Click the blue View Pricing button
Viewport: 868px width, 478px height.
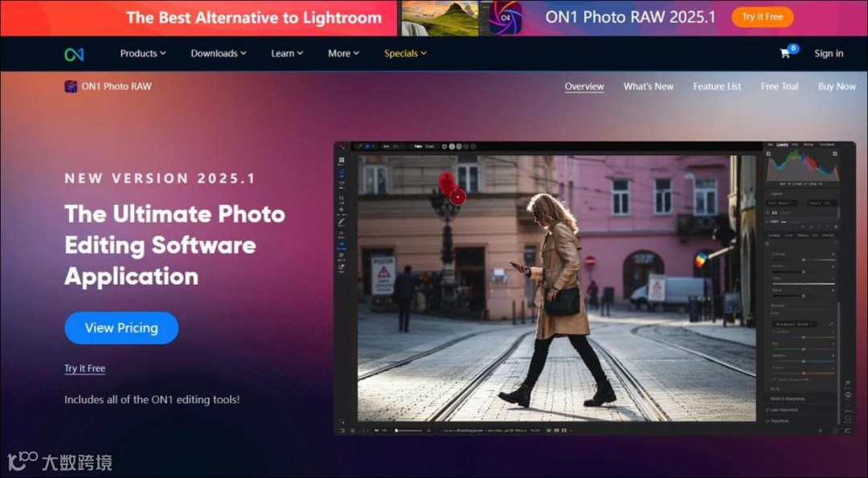pyautogui.click(x=121, y=328)
